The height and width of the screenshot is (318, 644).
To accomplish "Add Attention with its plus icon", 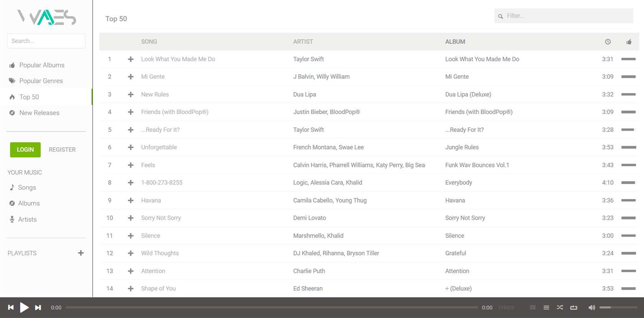I will click(131, 271).
